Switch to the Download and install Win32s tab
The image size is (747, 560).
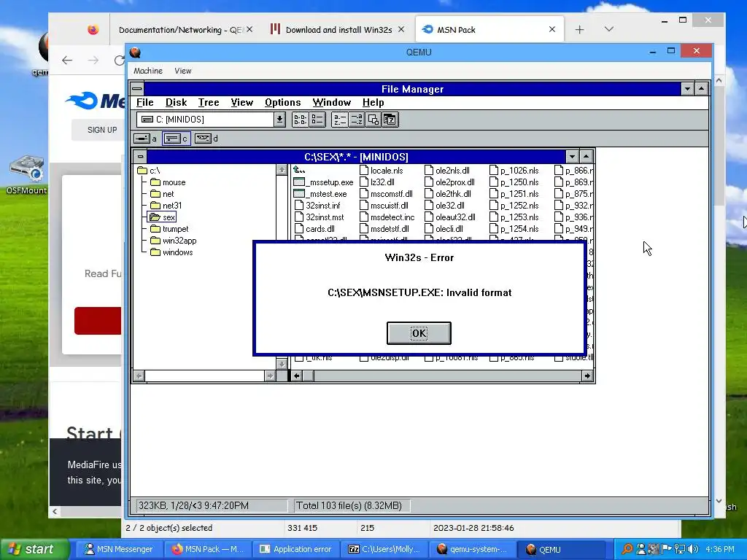(x=338, y=29)
